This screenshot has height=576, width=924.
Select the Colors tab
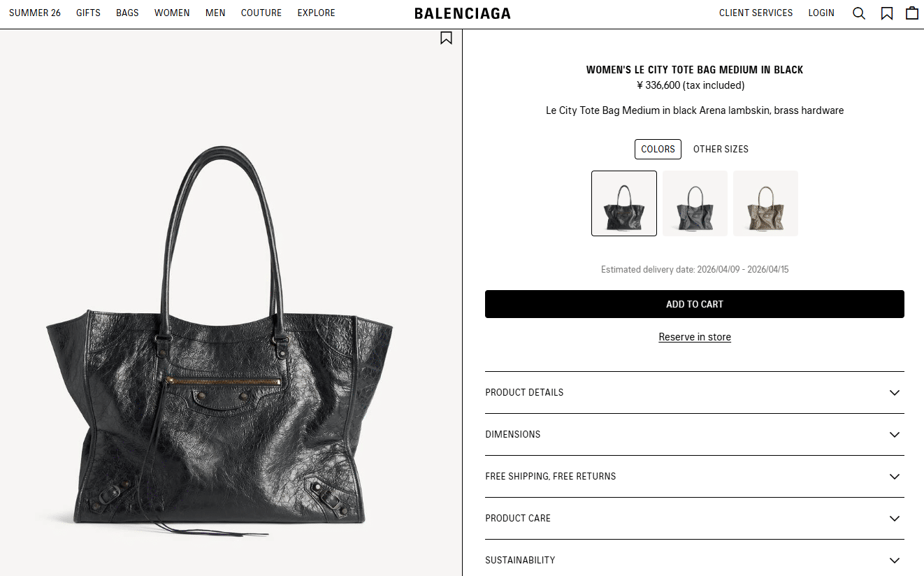658,149
